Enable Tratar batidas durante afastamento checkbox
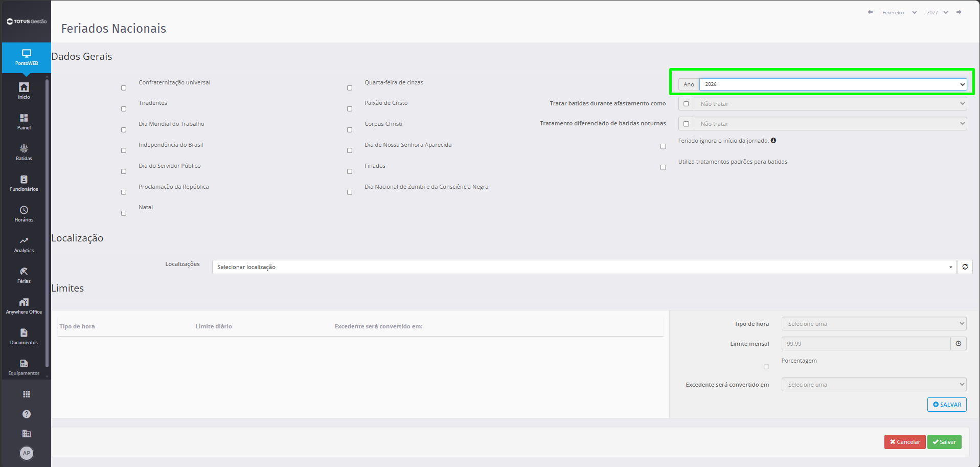980x467 pixels. [686, 104]
